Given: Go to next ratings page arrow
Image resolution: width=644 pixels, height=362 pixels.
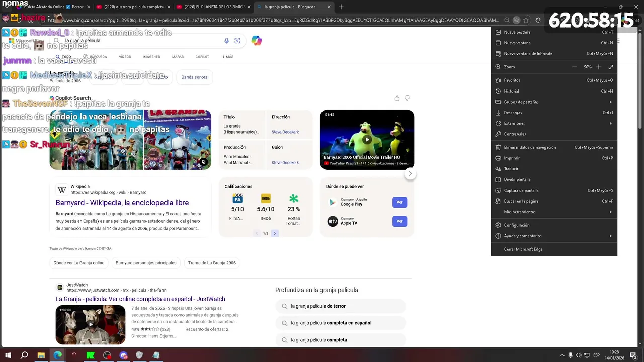Looking at the screenshot, I should click(275, 233).
